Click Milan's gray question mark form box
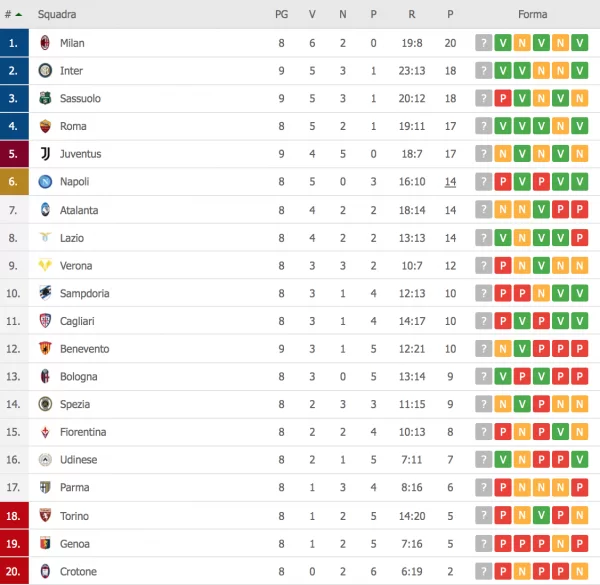The image size is (600, 585). pyautogui.click(x=483, y=43)
